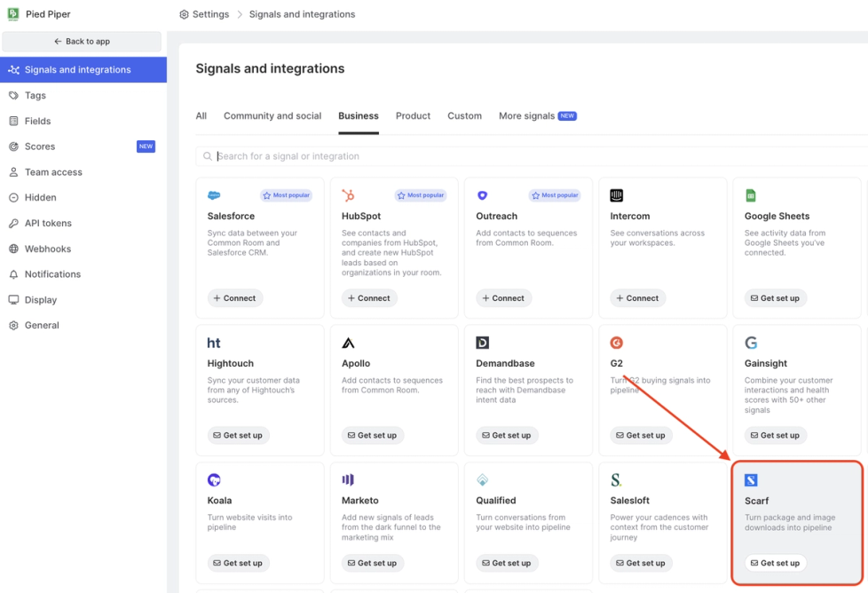This screenshot has width=868, height=593.
Task: Connect the Salesforce integration
Action: 234,298
